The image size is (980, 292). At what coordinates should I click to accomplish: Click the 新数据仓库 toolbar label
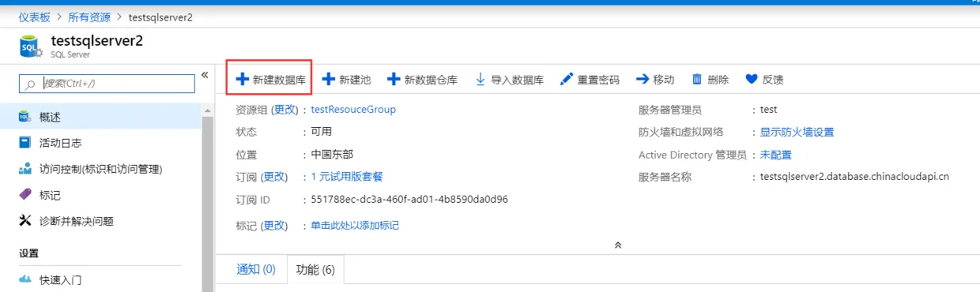pos(431,80)
